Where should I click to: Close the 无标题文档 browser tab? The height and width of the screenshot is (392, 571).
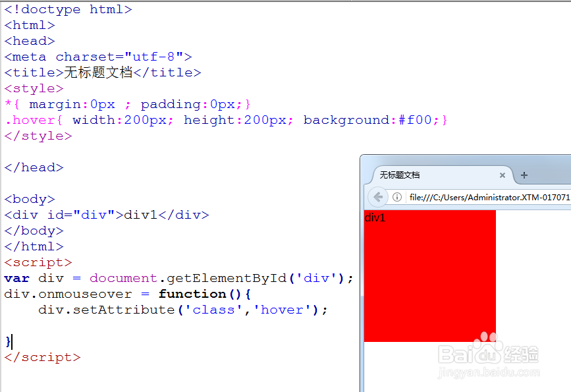pos(502,175)
